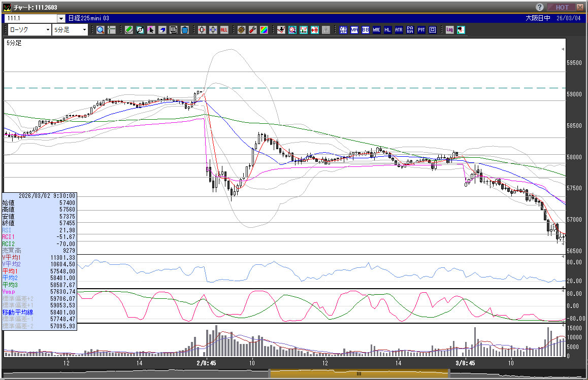Screen dimensions: 588x380
Task: Click the magnifying glass zoom icon
Action: tap(101, 30)
